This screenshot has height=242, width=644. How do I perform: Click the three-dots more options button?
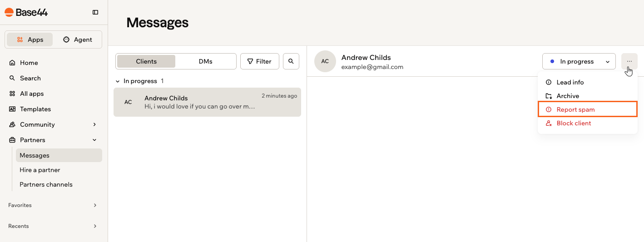(x=629, y=61)
